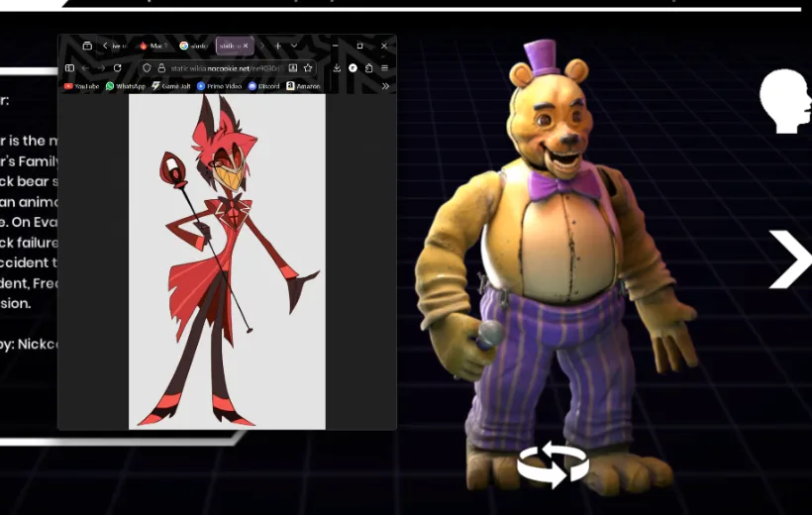Screen dimensions: 812x515
Task: Open a new browser tab
Action: pos(278,46)
